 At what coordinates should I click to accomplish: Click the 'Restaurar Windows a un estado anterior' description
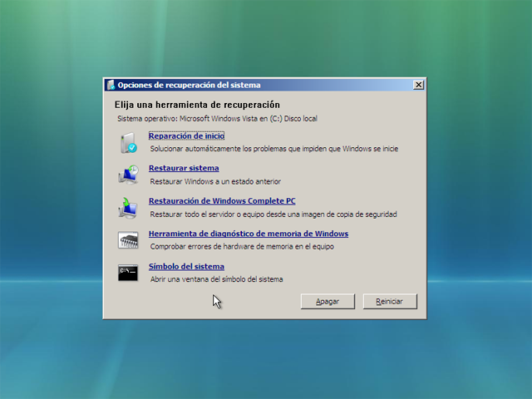tap(215, 181)
